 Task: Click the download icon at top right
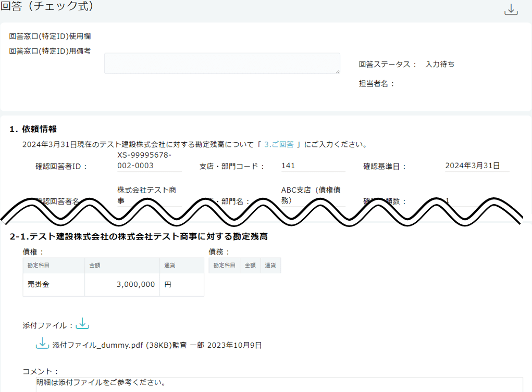click(x=511, y=9)
